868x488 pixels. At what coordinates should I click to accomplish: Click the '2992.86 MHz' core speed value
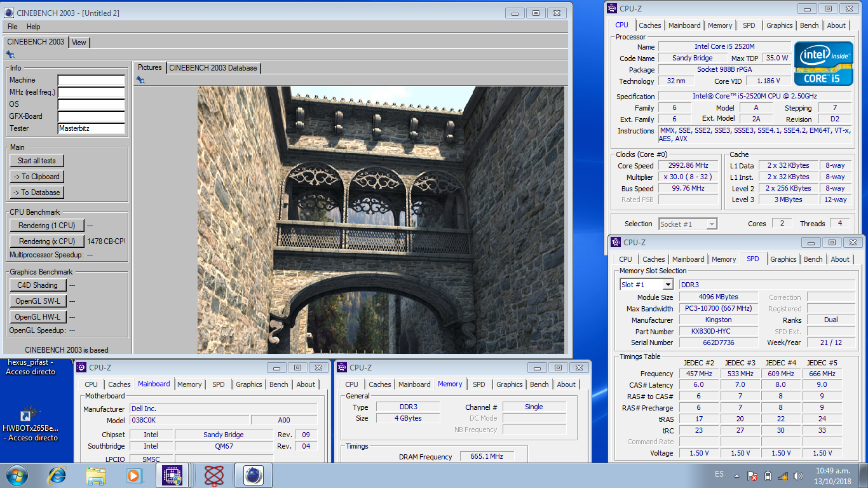[688, 165]
